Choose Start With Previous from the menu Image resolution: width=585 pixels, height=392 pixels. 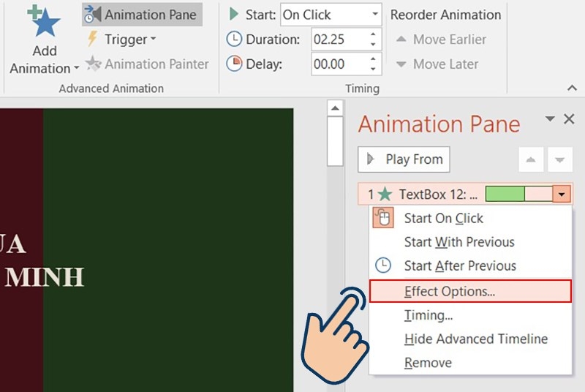coord(470,242)
